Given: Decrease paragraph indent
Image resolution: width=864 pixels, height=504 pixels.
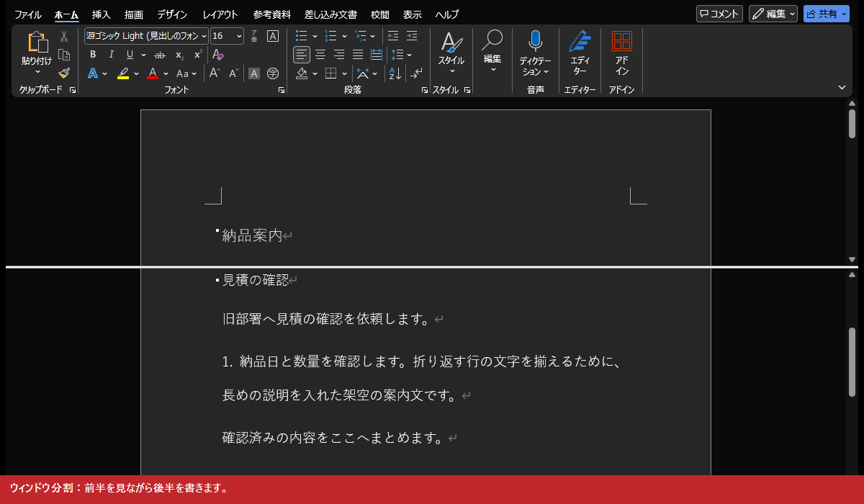Looking at the screenshot, I should (392, 36).
